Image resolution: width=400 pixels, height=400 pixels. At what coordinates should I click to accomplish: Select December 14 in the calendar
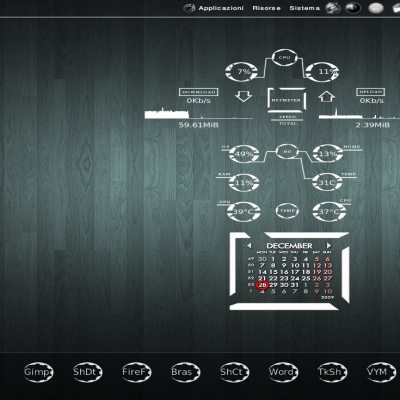click(x=263, y=272)
